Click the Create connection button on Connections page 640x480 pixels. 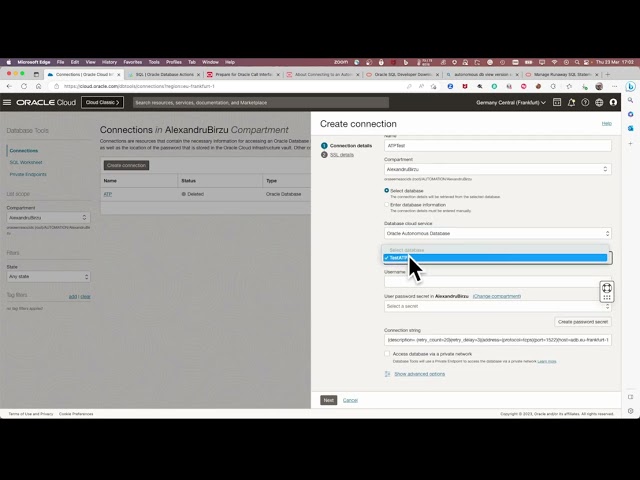(126, 165)
